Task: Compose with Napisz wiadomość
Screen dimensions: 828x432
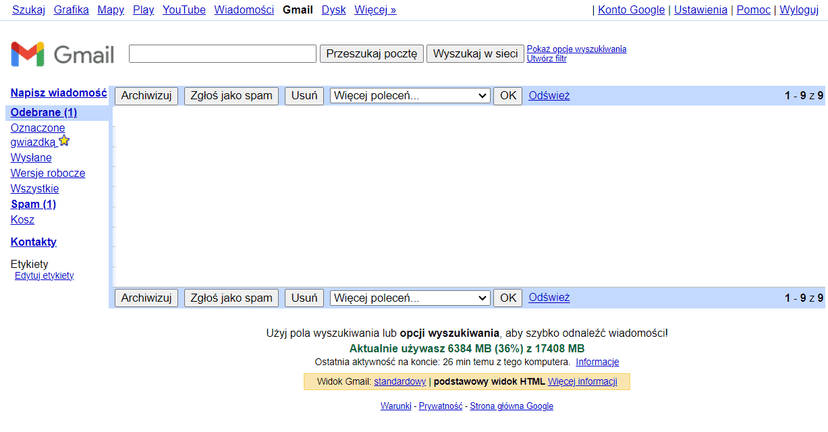Action: click(59, 93)
